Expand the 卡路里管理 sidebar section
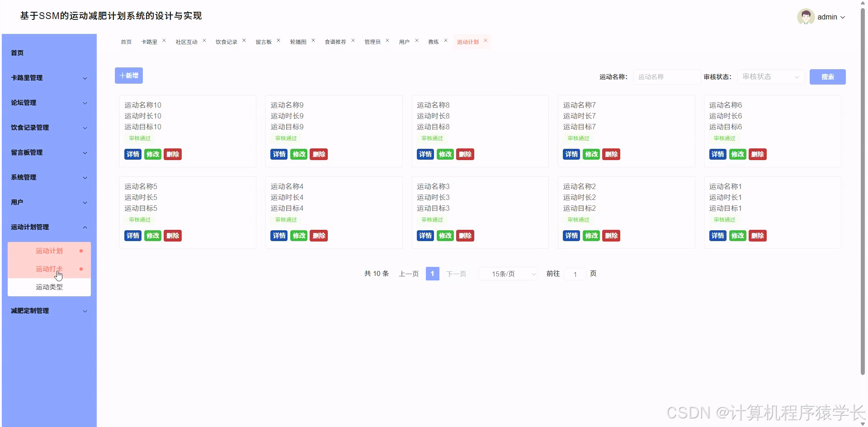 [x=49, y=77]
